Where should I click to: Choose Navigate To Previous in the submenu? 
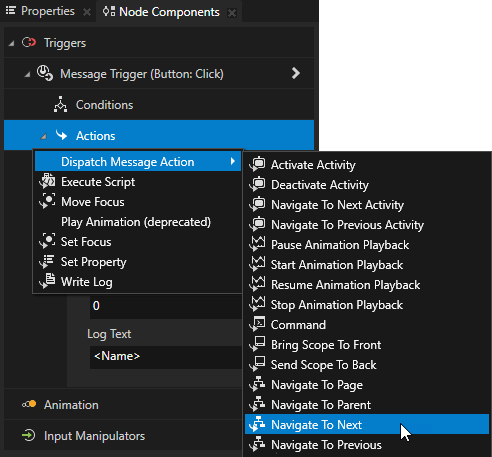367,445
